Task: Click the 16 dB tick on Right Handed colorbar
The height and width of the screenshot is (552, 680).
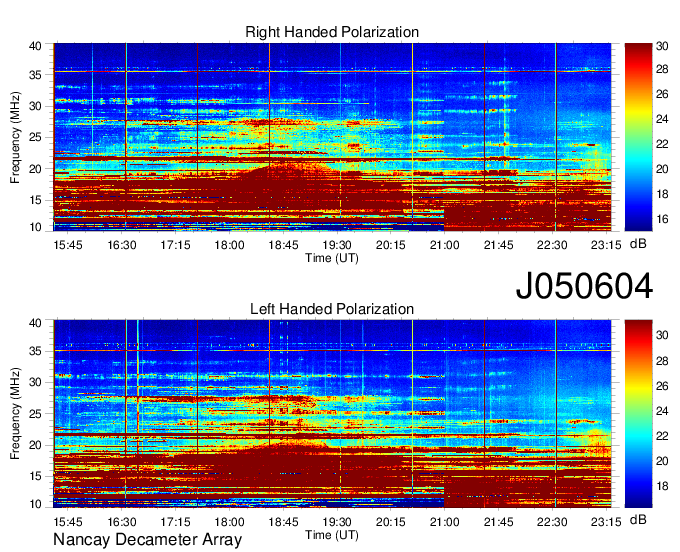Action: click(662, 219)
